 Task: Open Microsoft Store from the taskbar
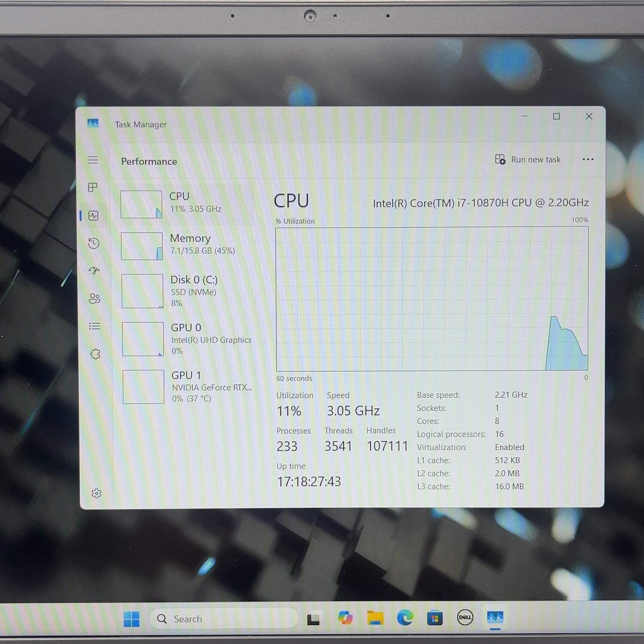(435, 618)
